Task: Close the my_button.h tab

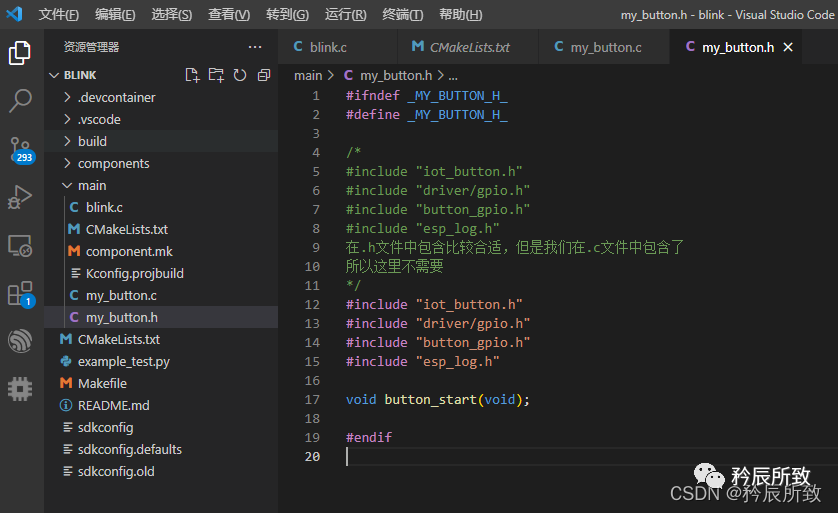Action: 788,47
